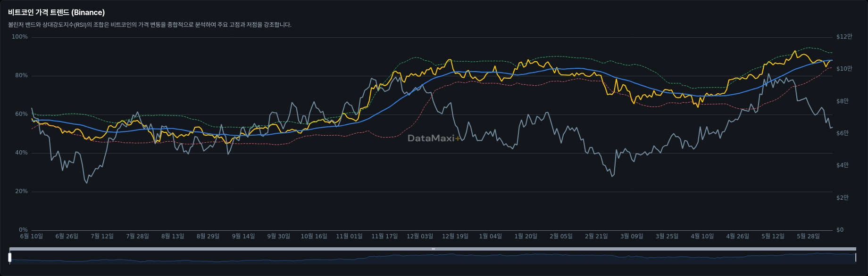Click the 1월 20일 date label

(526, 236)
